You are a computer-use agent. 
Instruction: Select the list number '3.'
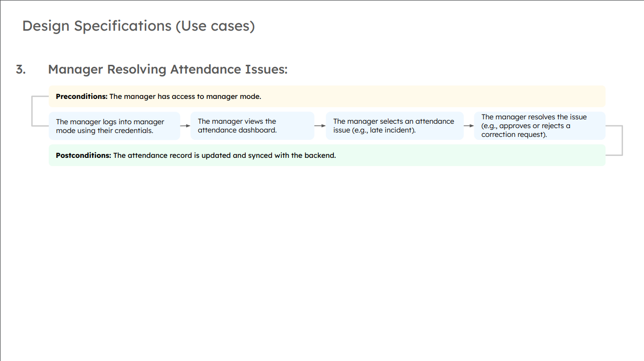20,70
